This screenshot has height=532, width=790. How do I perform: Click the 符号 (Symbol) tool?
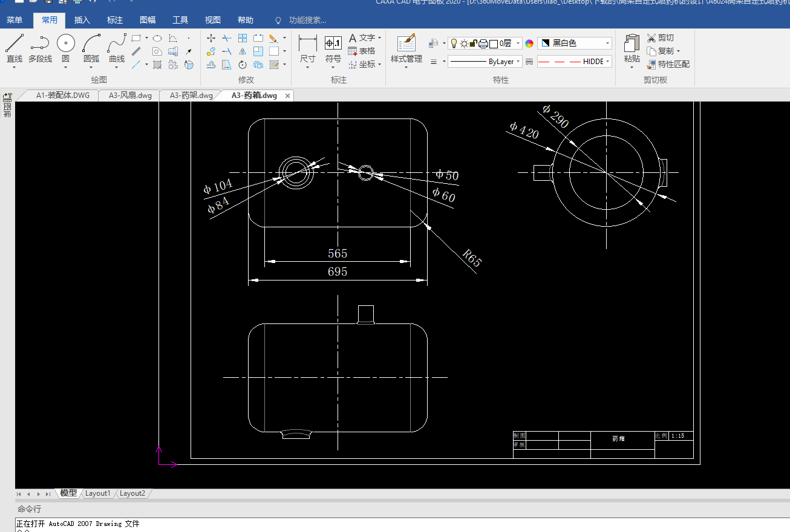tap(333, 50)
